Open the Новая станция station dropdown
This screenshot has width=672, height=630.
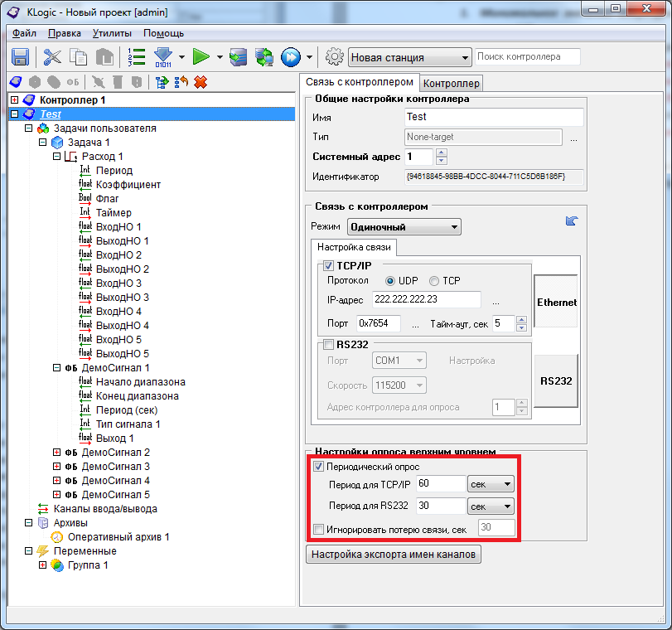pyautogui.click(x=409, y=58)
